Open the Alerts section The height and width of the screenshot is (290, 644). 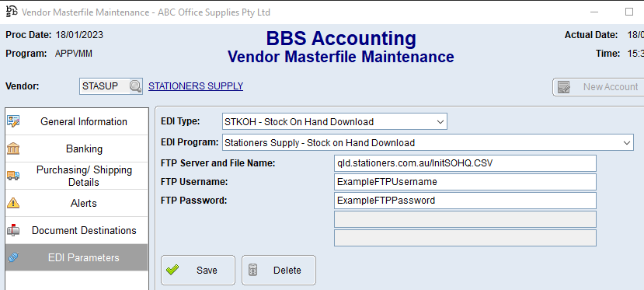77,204
